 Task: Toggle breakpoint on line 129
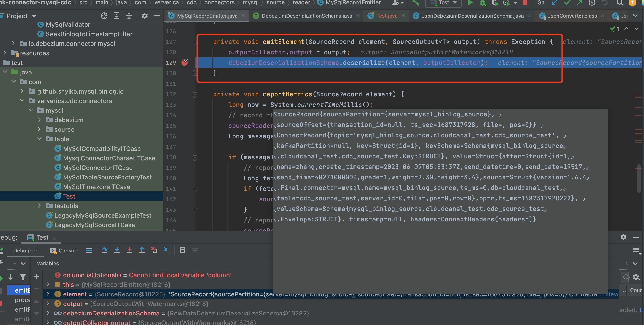coord(184,63)
